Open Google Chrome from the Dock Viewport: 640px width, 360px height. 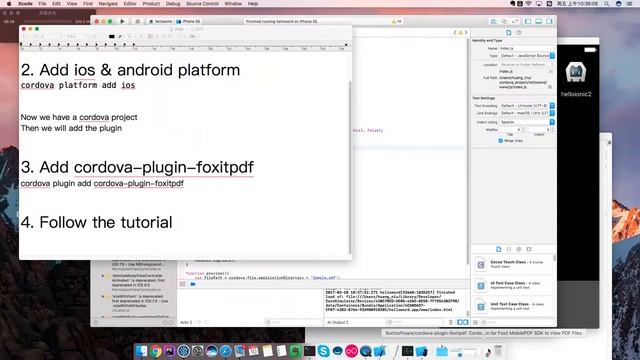point(155,351)
